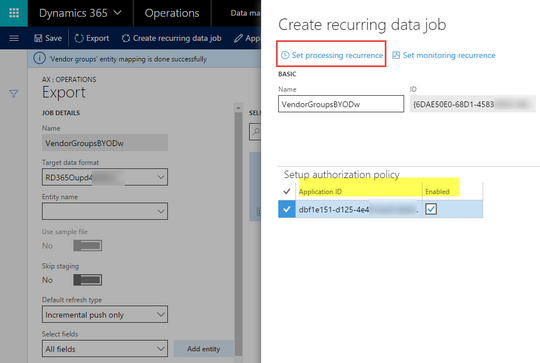Click Create recurring data job toolbar item

pos(172,38)
